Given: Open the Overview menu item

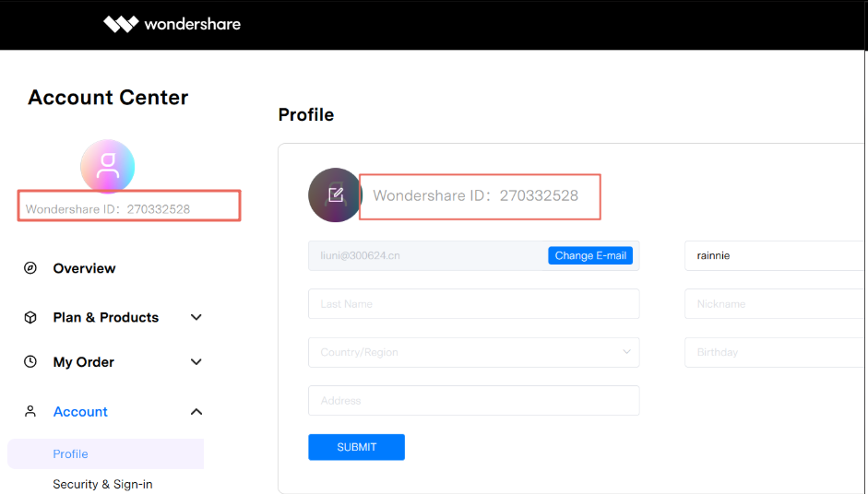Looking at the screenshot, I should point(84,268).
